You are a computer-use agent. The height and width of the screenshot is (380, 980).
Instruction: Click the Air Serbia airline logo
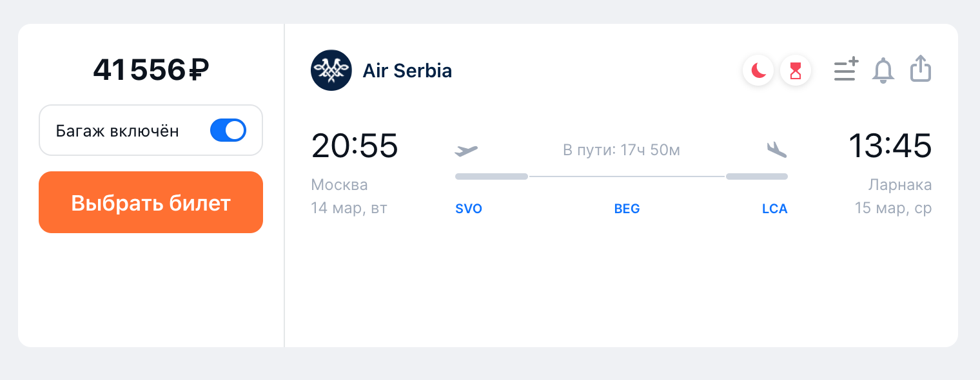(x=331, y=70)
